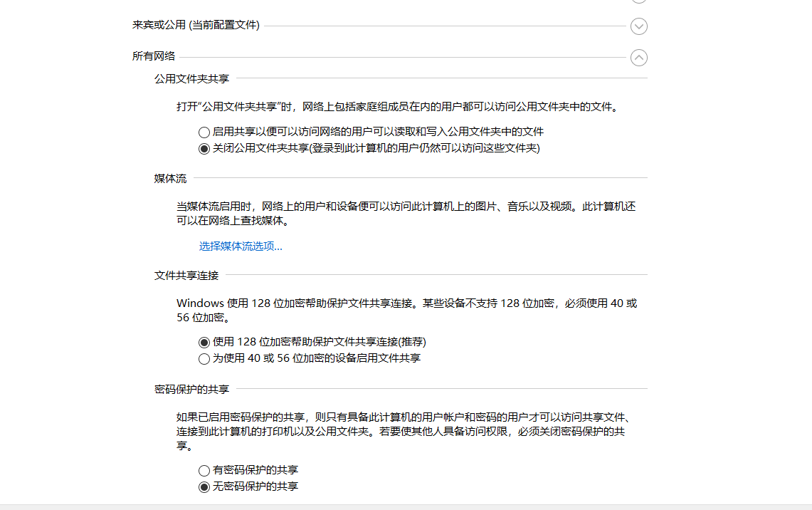Click the 公用文件夹共享 heading

[191, 79]
